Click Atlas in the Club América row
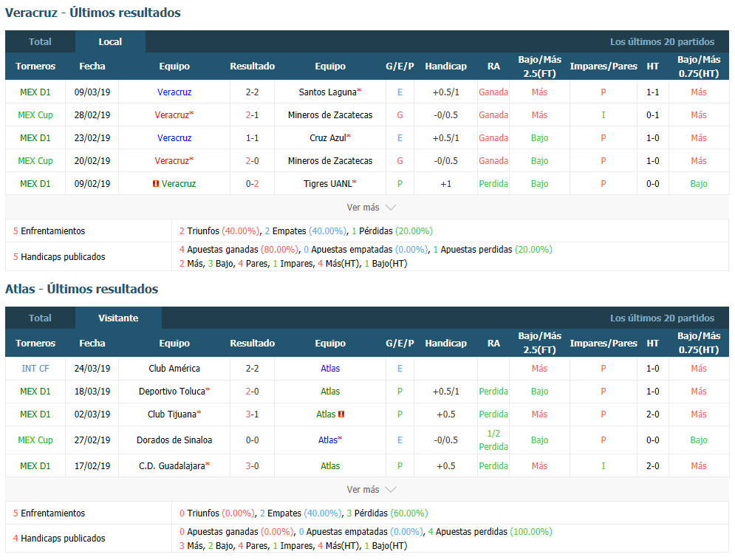 pos(330,369)
